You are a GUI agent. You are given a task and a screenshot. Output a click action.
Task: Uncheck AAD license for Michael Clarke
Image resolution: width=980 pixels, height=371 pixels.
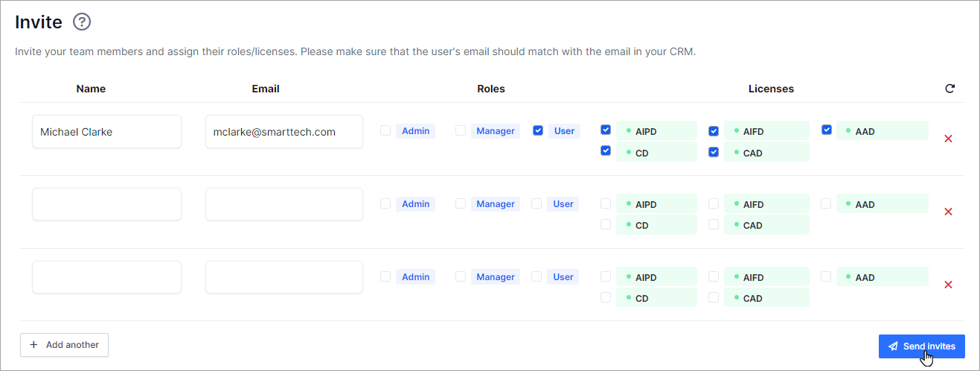pyautogui.click(x=827, y=130)
